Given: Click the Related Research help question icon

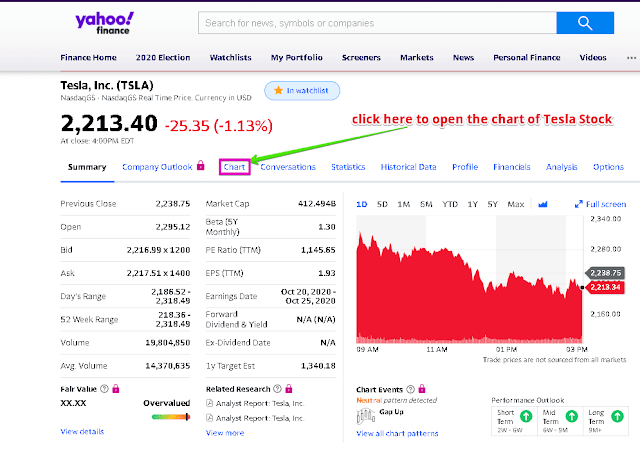Looking at the screenshot, I should [278, 389].
